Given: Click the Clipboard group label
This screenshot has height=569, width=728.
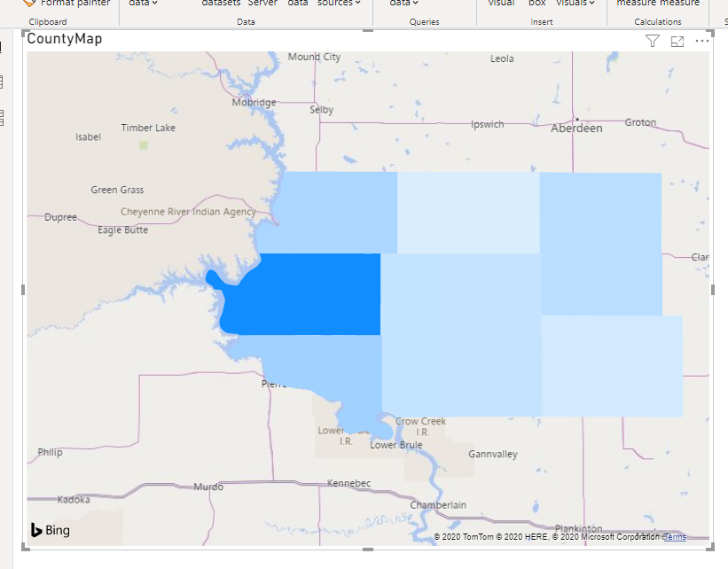Looking at the screenshot, I should tap(48, 22).
